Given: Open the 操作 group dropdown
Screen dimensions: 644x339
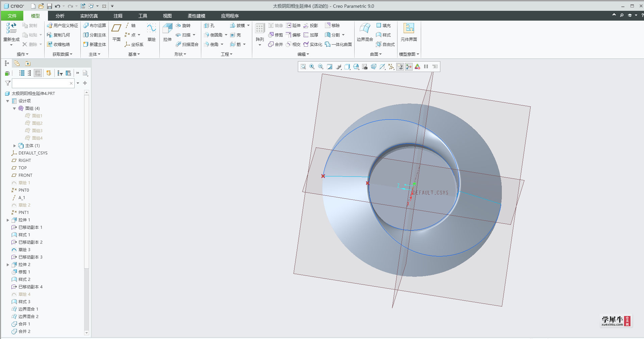Looking at the screenshot, I should [x=23, y=54].
